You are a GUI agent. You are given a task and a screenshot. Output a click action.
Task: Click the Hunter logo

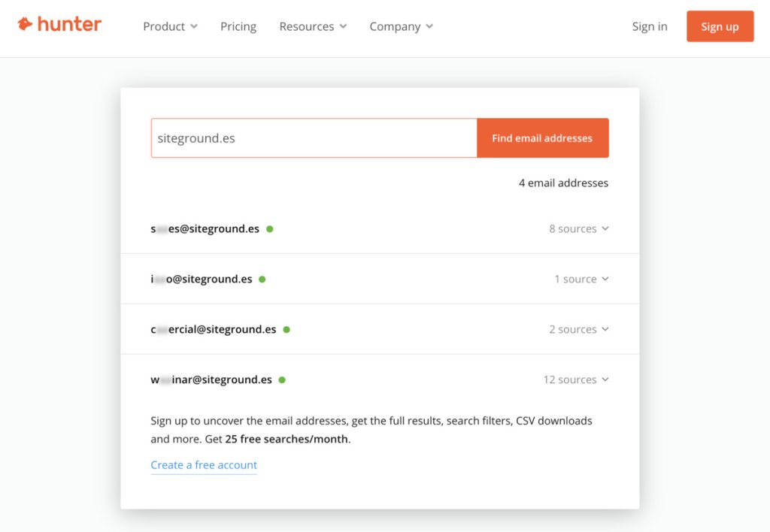59,24
